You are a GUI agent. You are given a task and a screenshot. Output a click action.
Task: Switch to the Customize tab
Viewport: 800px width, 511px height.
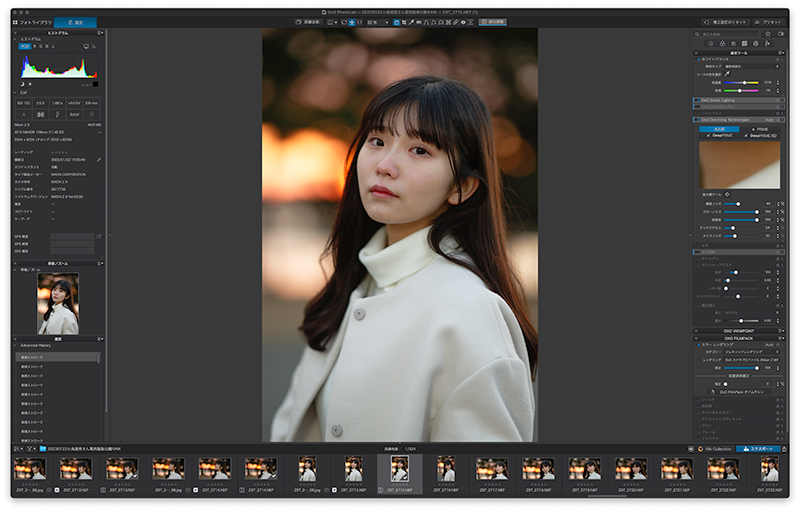pos(76,22)
